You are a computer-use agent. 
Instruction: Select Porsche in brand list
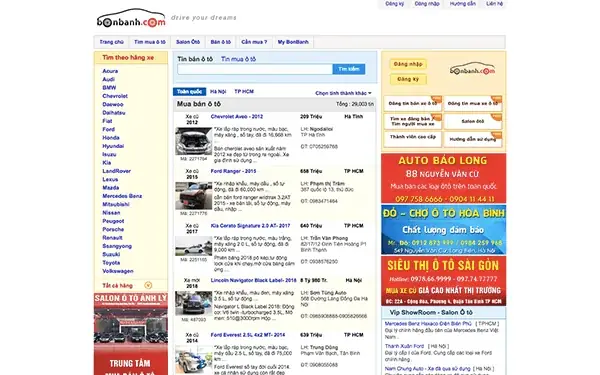pyautogui.click(x=113, y=230)
